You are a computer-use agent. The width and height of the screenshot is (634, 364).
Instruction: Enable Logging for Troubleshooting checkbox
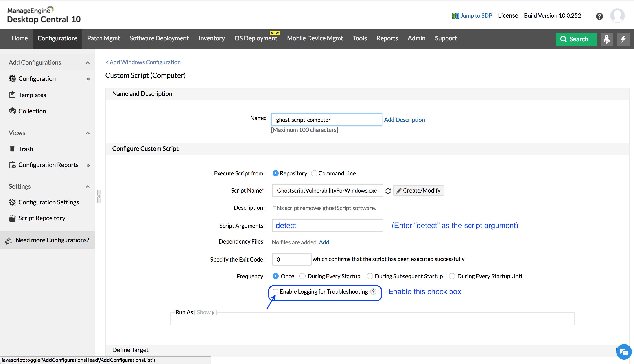(x=276, y=291)
